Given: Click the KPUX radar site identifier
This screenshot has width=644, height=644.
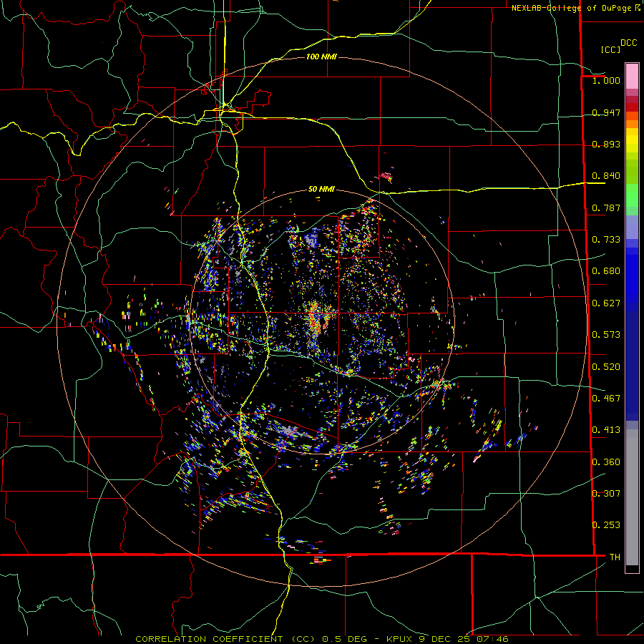Looking at the screenshot, I should (400, 639).
